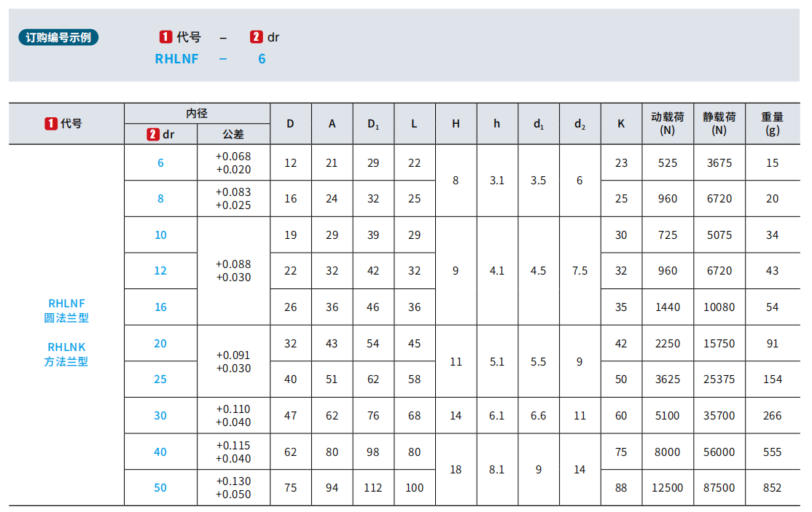Click RHLNF 圆法兰型 in the table

point(66,310)
